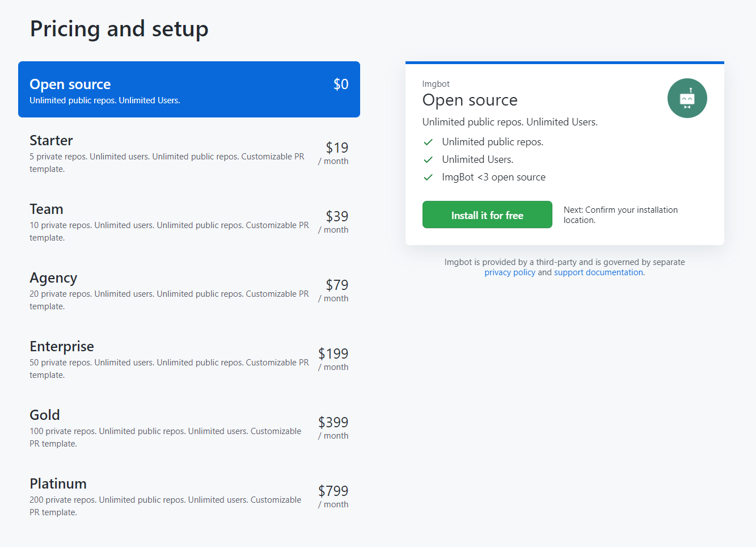The height and width of the screenshot is (547, 756).
Task: Select the Platinum $799 plan
Action: click(x=189, y=497)
